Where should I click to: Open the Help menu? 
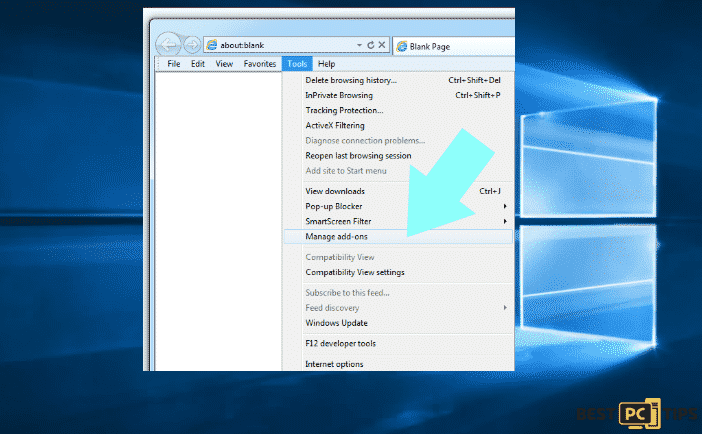click(x=326, y=64)
